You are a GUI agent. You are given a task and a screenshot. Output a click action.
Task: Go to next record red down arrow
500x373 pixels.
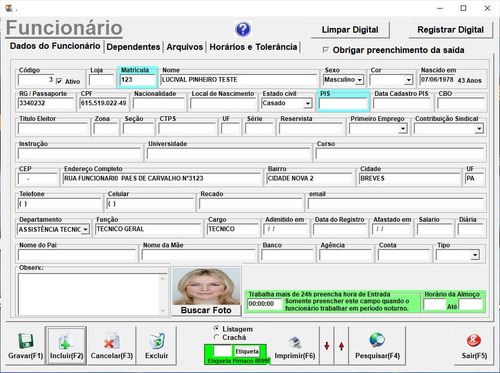[327, 346]
